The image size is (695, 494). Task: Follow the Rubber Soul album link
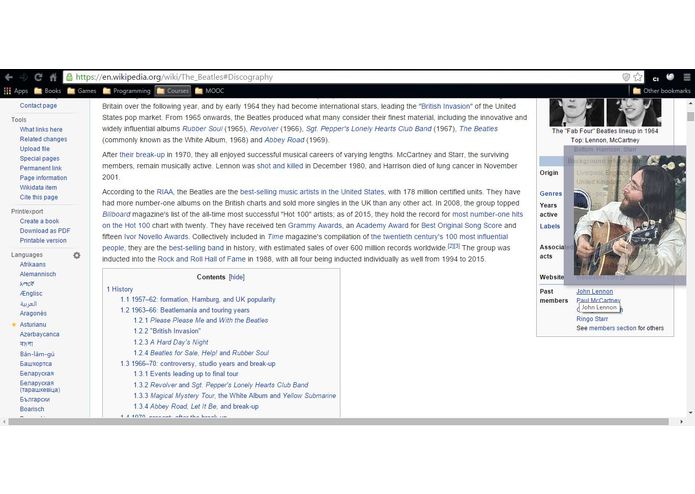click(x=203, y=129)
